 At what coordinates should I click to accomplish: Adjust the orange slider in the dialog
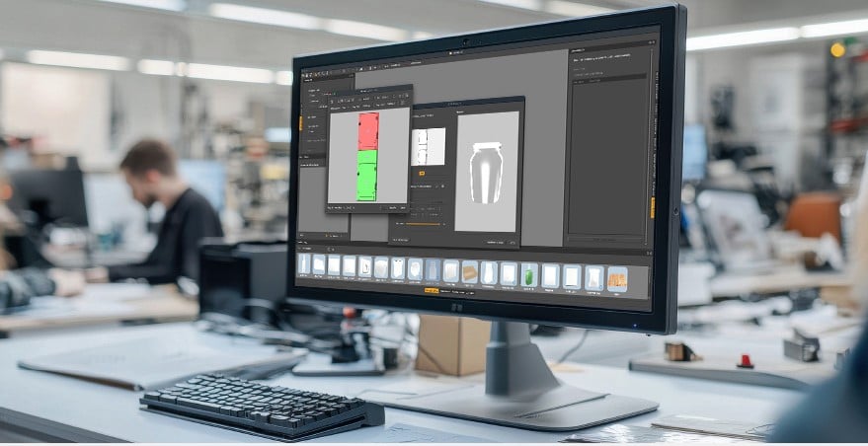pos(425,224)
